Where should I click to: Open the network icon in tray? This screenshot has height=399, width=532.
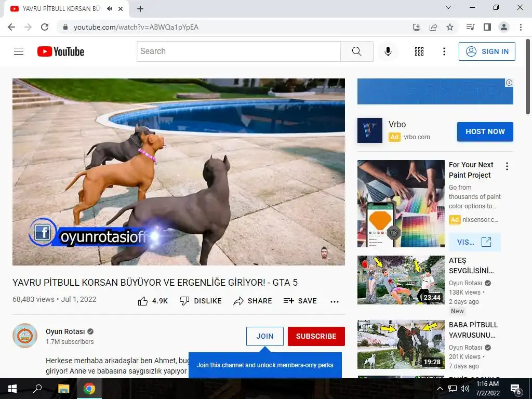(453, 389)
